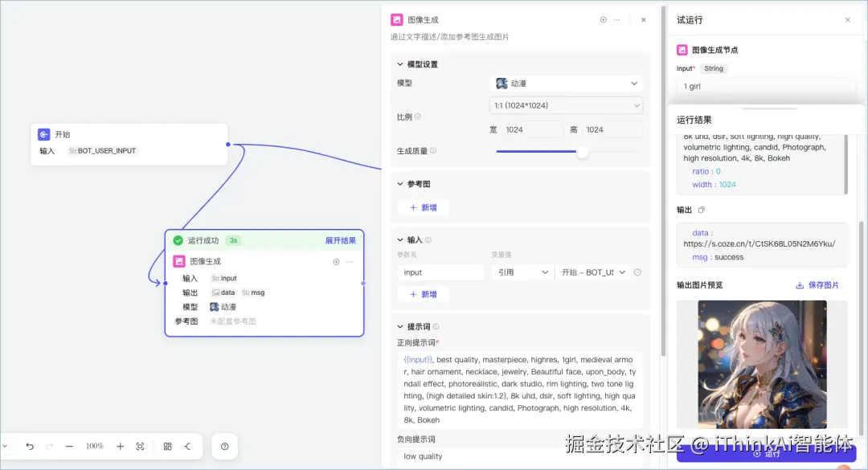Collapse the 输入 section
Screen dimensions: 868x470
[x=400, y=239]
